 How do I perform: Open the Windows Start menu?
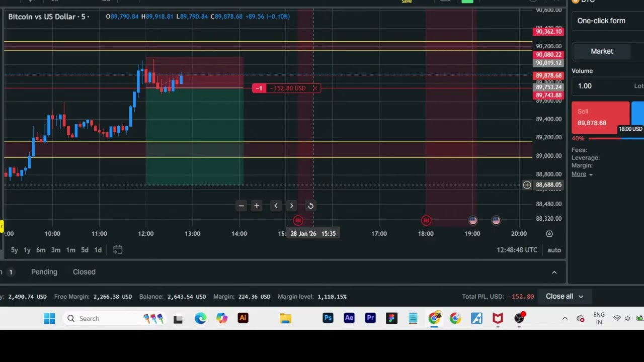49,319
